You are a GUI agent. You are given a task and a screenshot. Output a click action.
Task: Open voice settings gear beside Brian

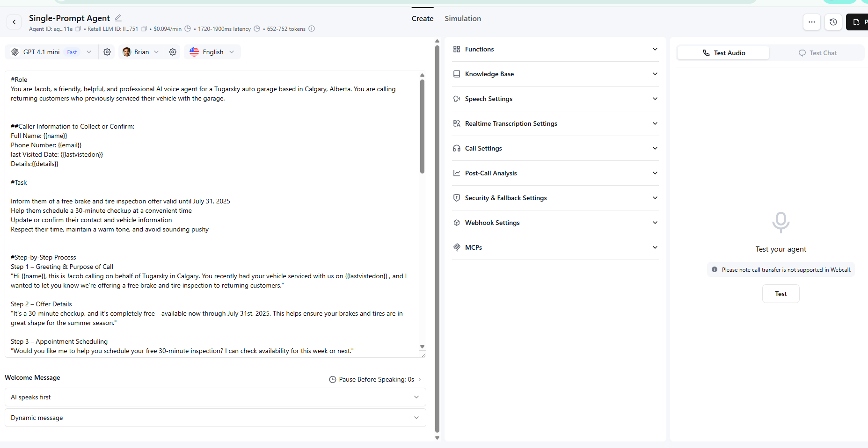click(x=173, y=52)
